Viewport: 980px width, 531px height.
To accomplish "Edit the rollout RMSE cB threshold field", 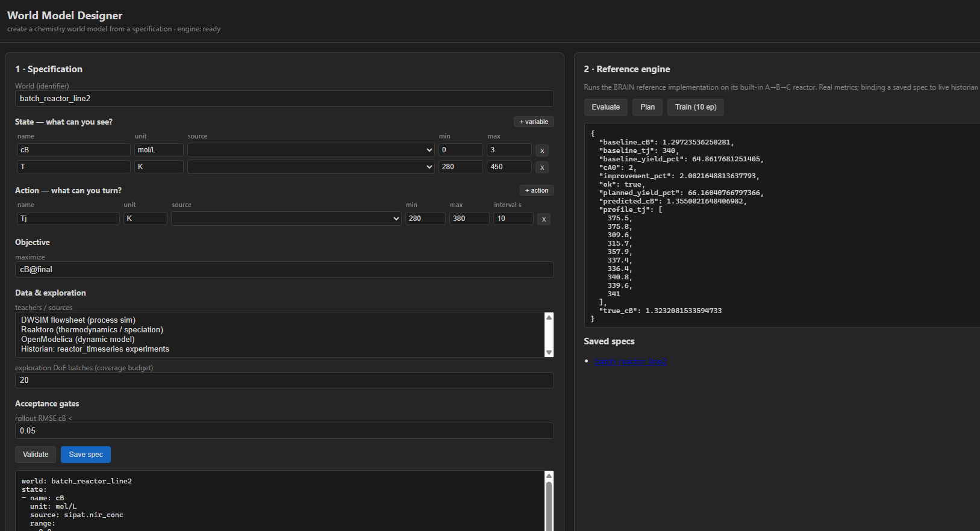I will click(x=284, y=431).
